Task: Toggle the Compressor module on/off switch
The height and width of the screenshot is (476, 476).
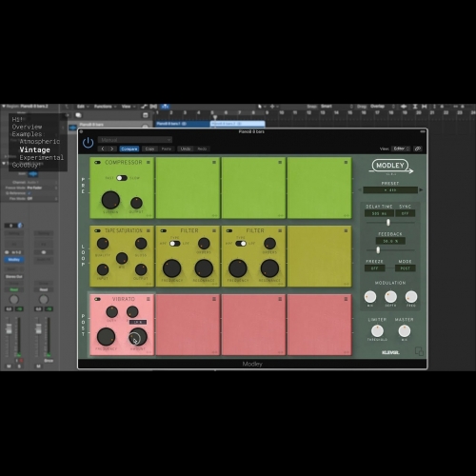Action: [97, 163]
